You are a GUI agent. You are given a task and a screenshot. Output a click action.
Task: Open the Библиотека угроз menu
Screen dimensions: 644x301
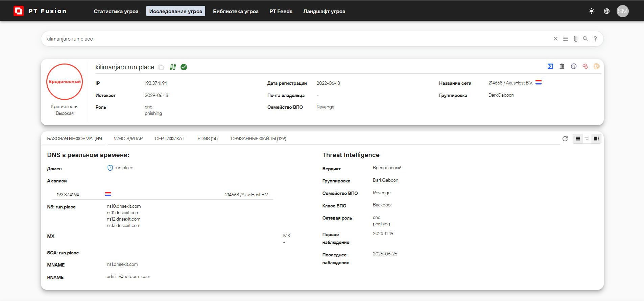(236, 11)
